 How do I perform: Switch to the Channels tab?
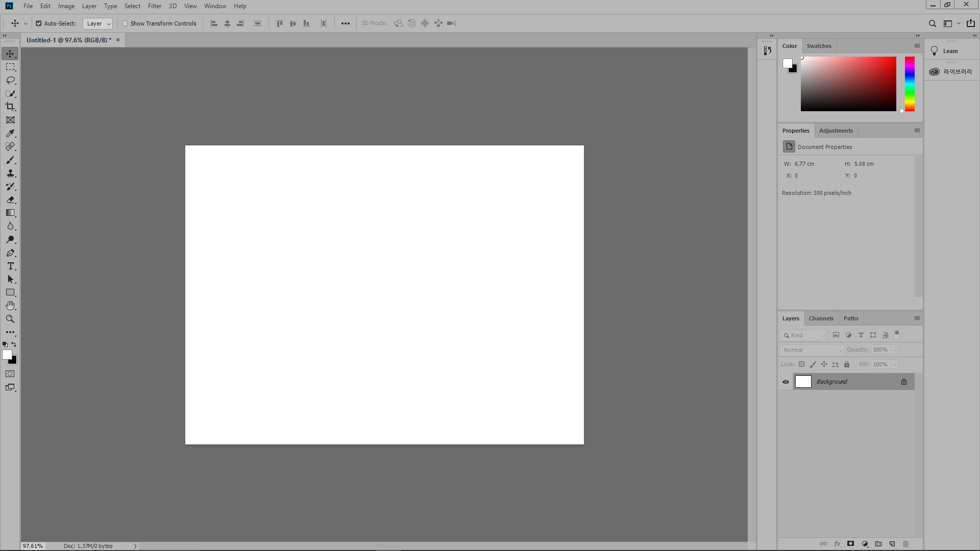pyautogui.click(x=821, y=318)
